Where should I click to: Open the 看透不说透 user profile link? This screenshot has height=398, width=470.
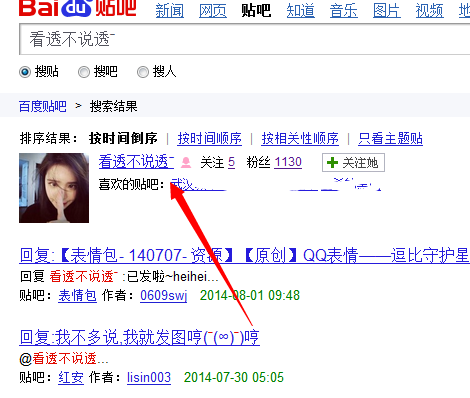tap(136, 162)
